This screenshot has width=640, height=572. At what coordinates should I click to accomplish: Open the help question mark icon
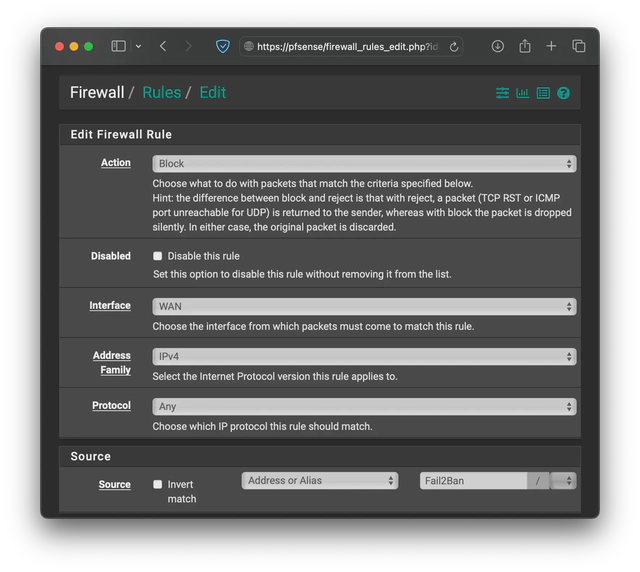[563, 93]
